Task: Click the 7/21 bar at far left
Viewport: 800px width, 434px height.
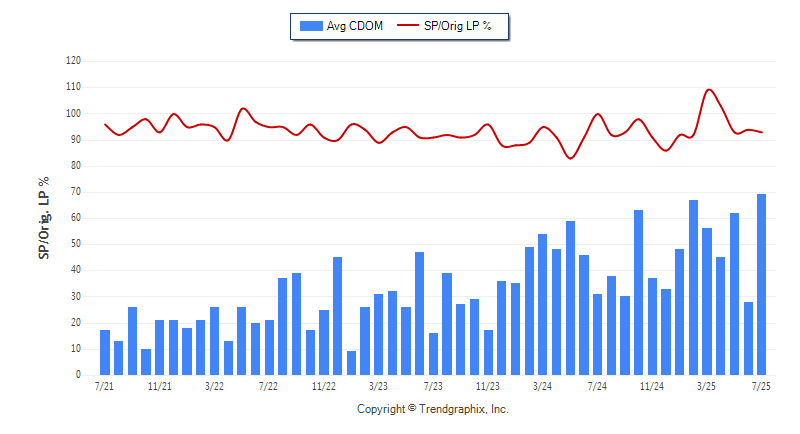Action: [105, 352]
